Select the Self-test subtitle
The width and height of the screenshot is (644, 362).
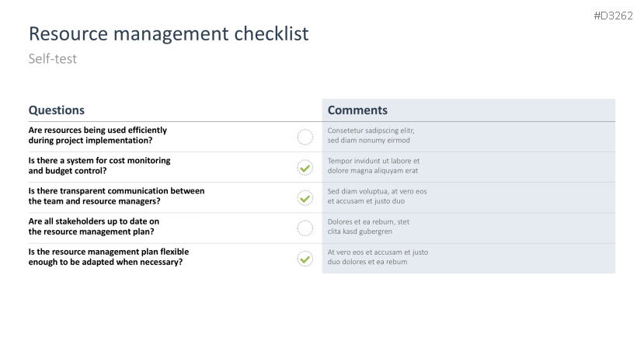[53, 59]
